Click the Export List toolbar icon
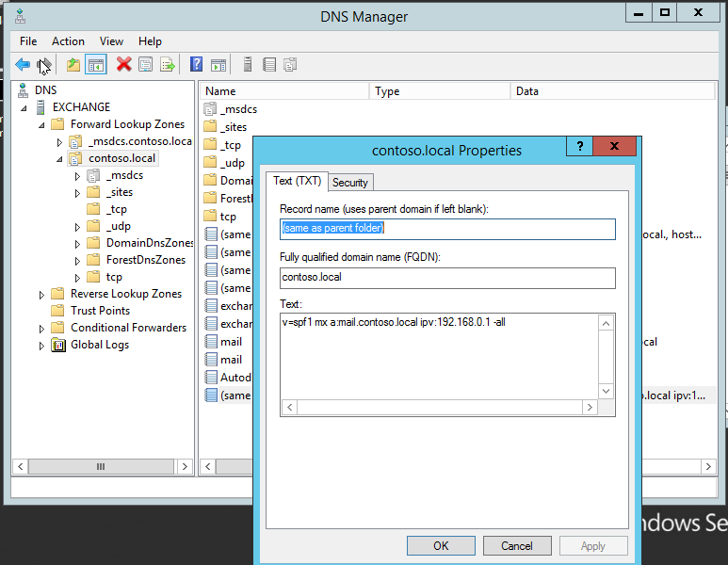This screenshot has width=728, height=565. [x=167, y=65]
